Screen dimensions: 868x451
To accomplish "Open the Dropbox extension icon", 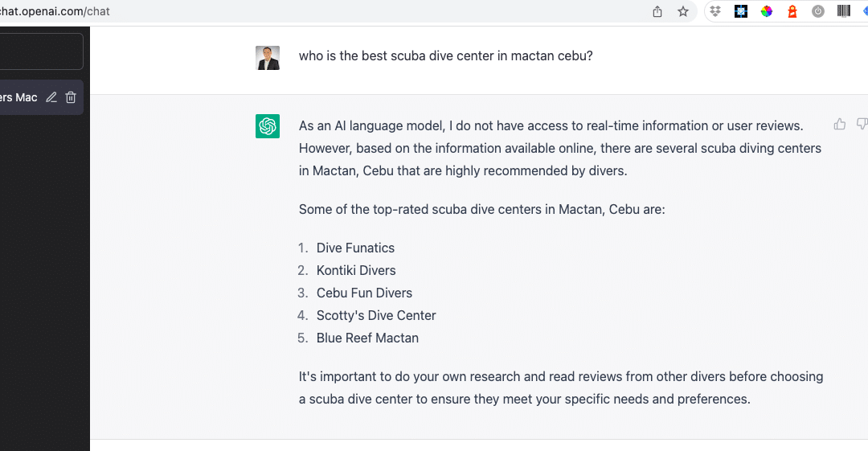I will (x=715, y=11).
